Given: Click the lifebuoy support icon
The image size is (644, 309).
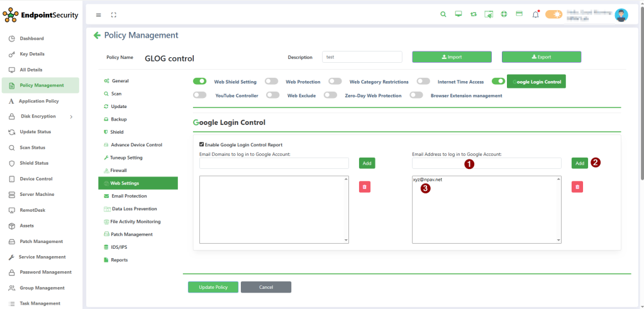Looking at the screenshot, I should tap(504, 14).
